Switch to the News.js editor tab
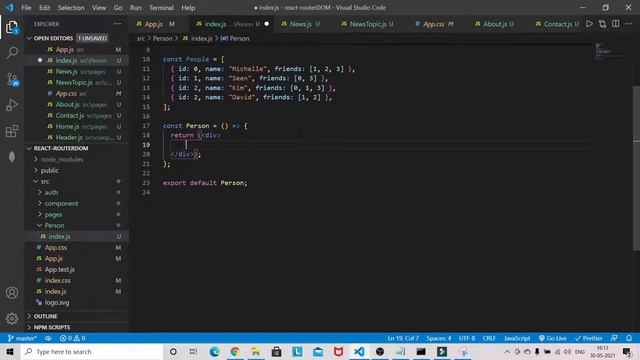The width and height of the screenshot is (640, 360). click(x=301, y=24)
